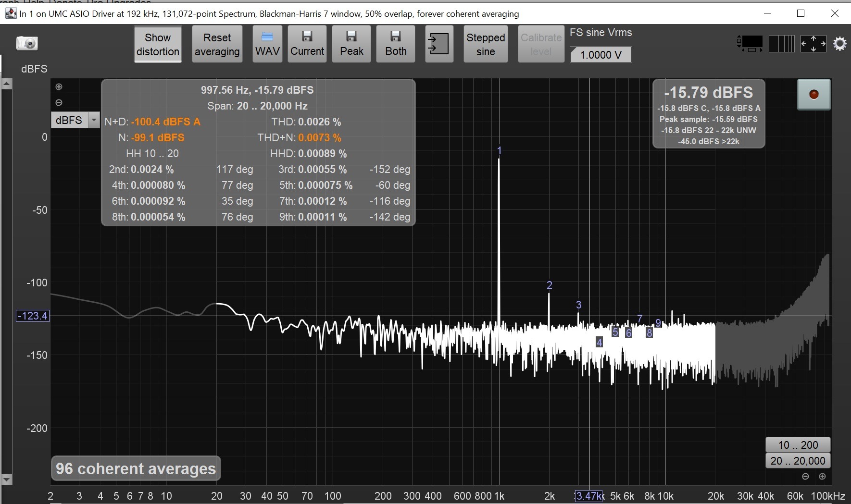Click the level meter icon beside the bars icon
The height and width of the screenshot is (504, 851).
[x=750, y=44]
